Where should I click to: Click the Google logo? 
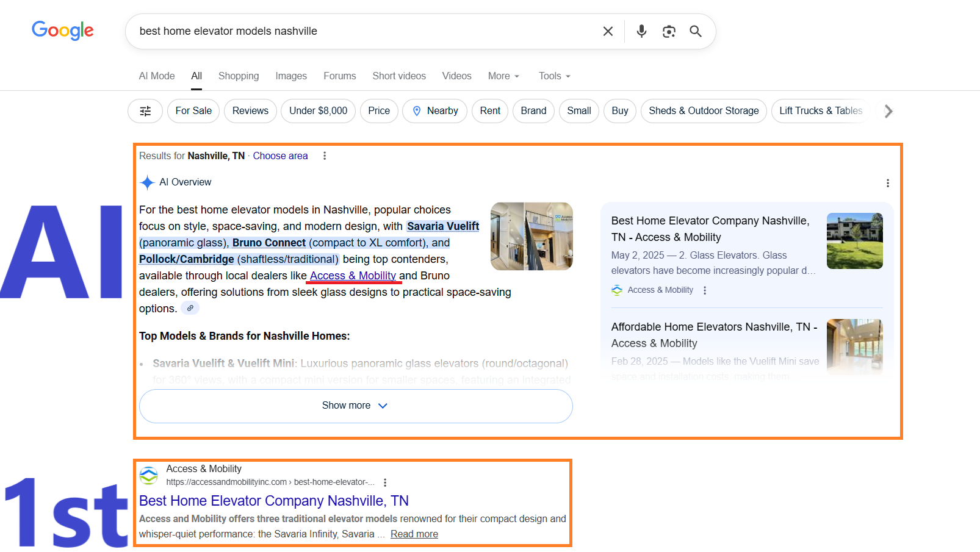pyautogui.click(x=63, y=30)
